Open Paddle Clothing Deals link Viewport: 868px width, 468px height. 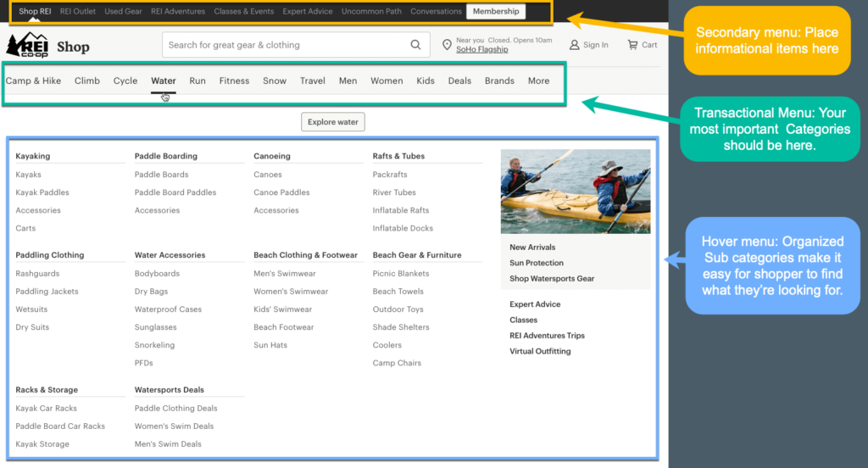pos(175,409)
